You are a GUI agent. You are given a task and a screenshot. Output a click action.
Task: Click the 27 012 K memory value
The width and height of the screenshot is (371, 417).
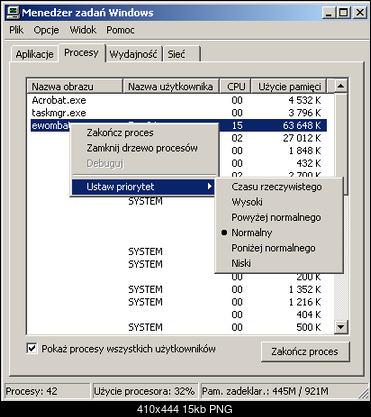(x=302, y=138)
